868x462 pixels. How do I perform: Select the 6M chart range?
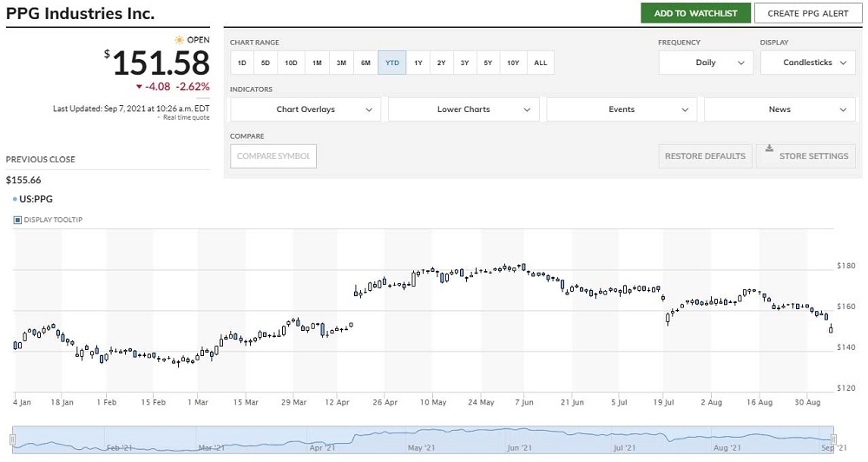pyautogui.click(x=365, y=63)
